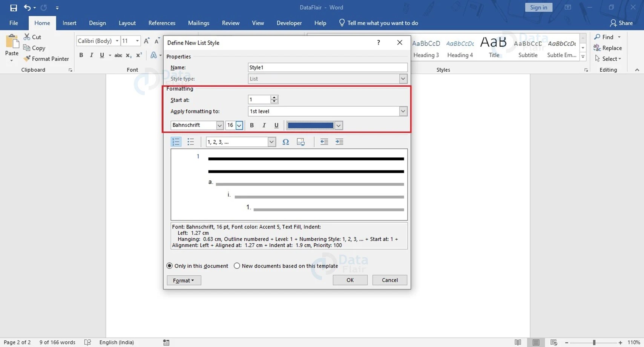Screen dimensions: 644x347
Task: Switch to Read Mode in the status bar
Action: 518,342
